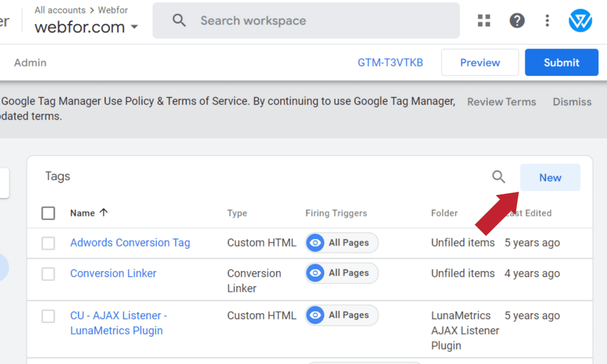Click the eye icon in Conversion Linker row
The height and width of the screenshot is (364, 607).
[x=315, y=273]
